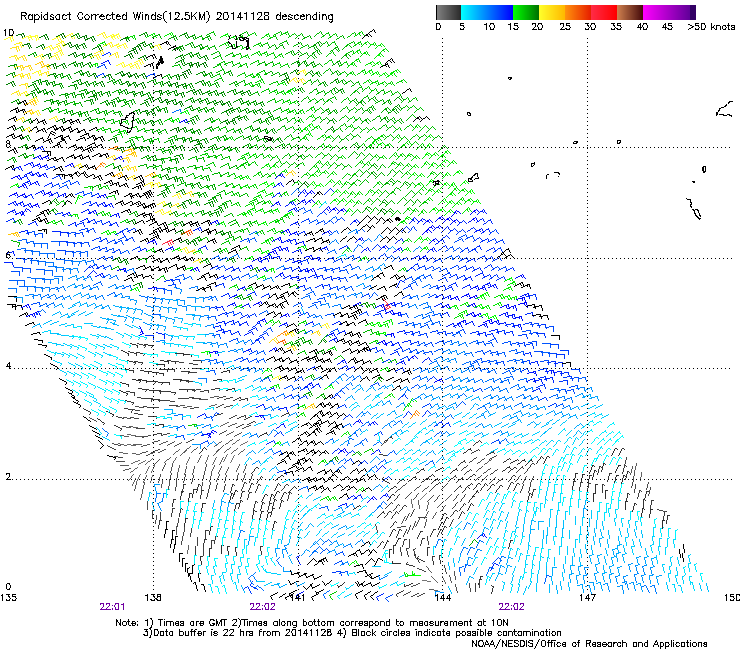Click the cyan-blue 5-15 knots color band
Screen dimensions: 740x650
pyautogui.click(x=487, y=12)
